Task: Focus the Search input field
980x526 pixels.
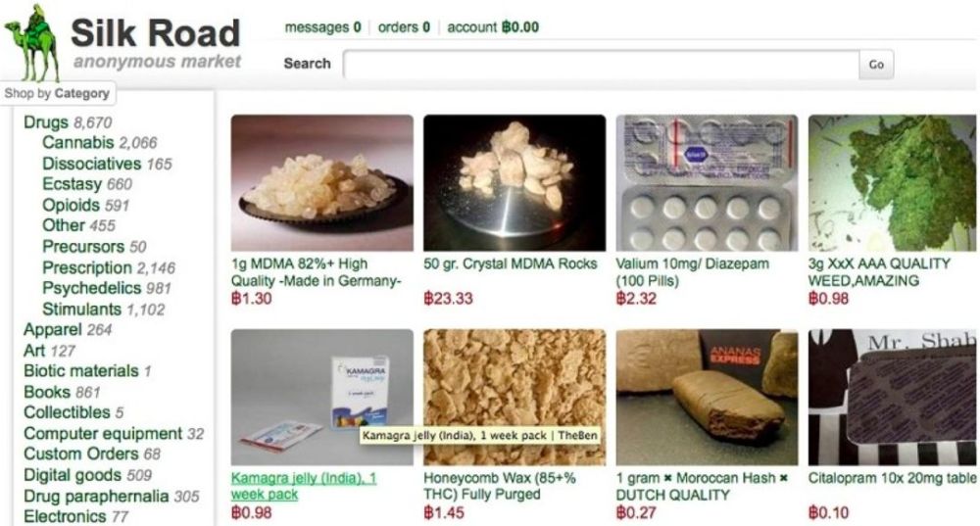Action: point(602,65)
